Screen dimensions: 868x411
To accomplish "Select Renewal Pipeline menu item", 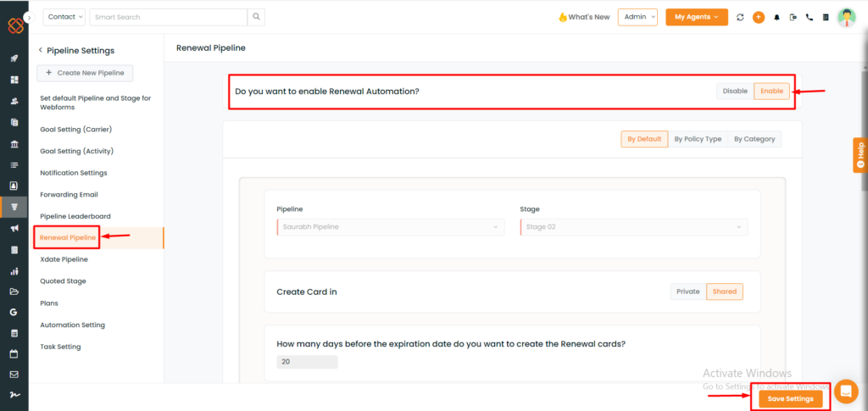I will pos(68,238).
